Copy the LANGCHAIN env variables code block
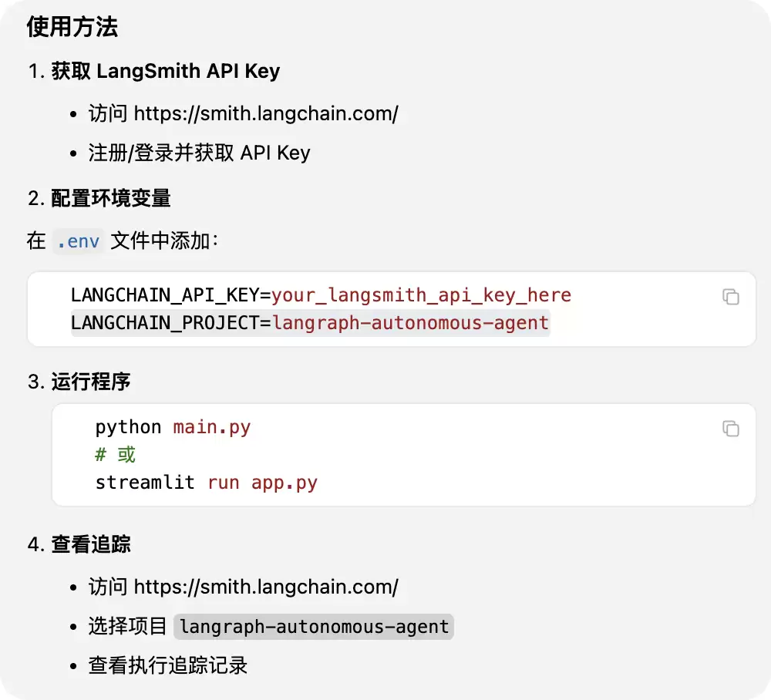The image size is (771, 700). point(731,297)
